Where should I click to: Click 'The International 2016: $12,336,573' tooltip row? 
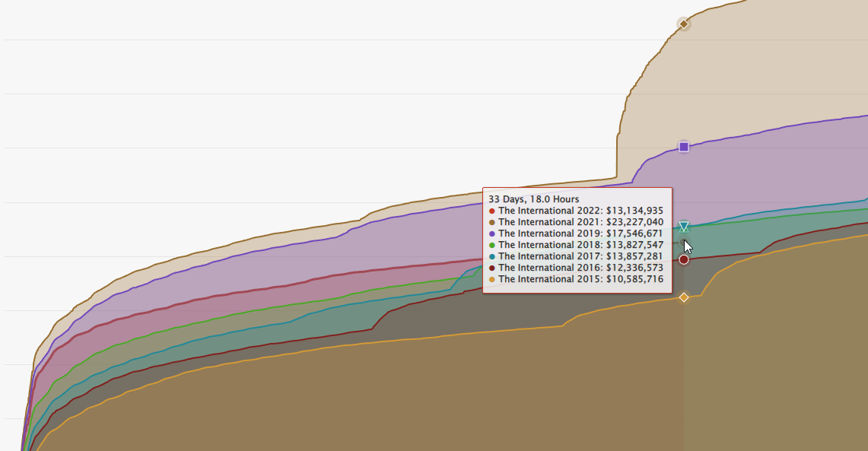click(x=576, y=267)
